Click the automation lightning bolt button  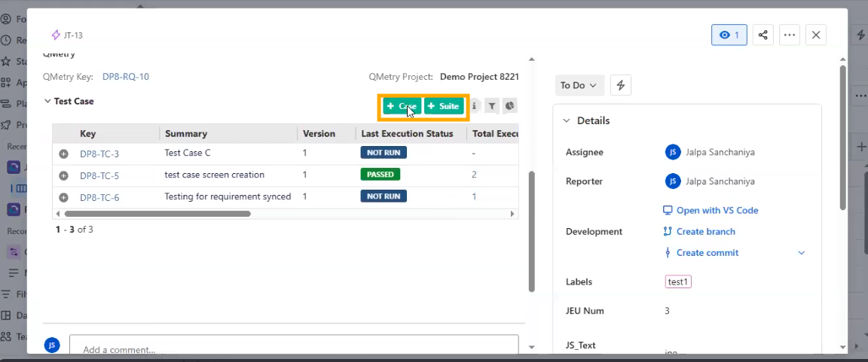[x=621, y=85]
